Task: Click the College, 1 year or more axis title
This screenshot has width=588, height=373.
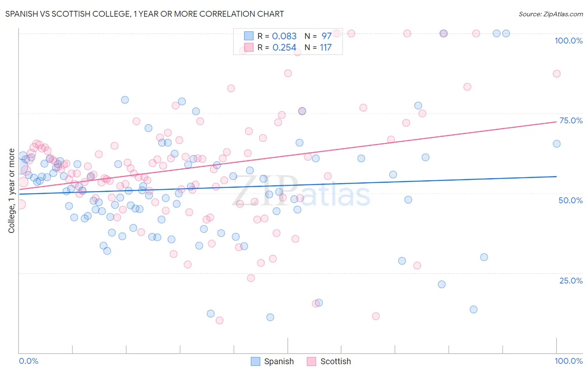Action: click(12, 191)
